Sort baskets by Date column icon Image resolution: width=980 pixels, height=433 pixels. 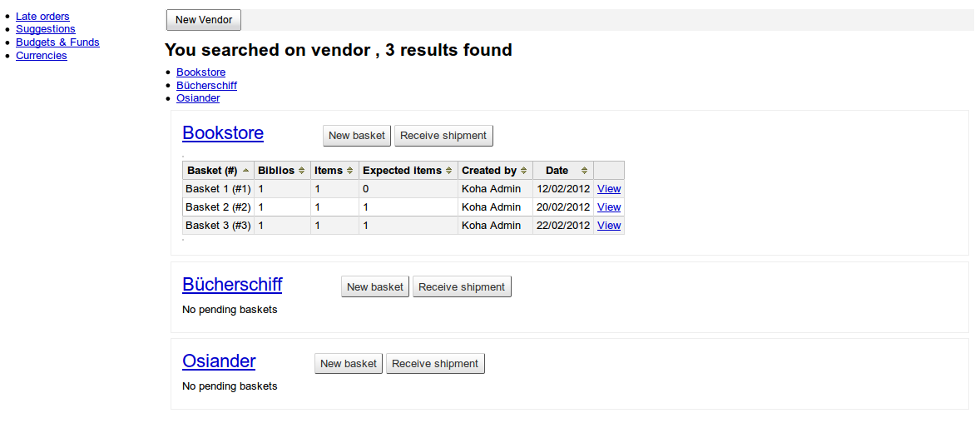[584, 171]
